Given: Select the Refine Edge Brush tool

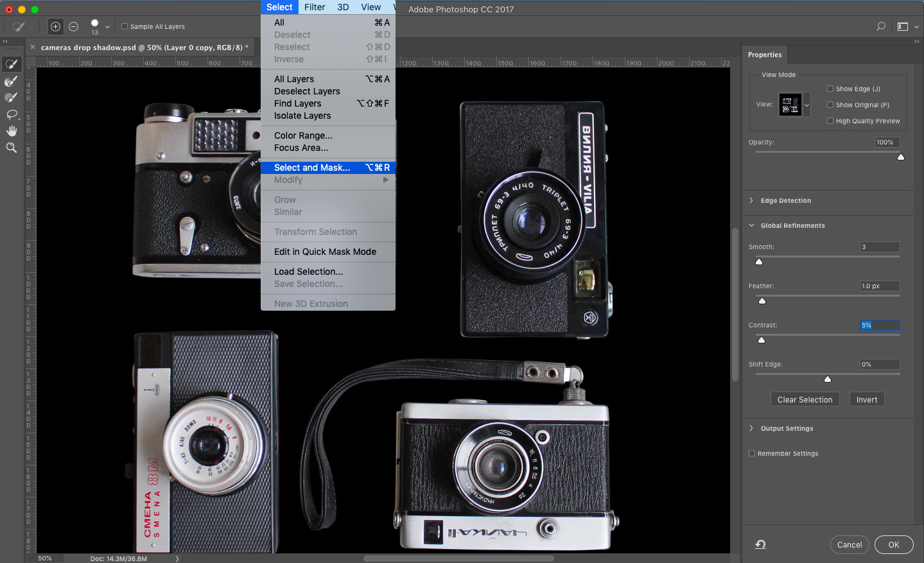Looking at the screenshot, I should (12, 81).
